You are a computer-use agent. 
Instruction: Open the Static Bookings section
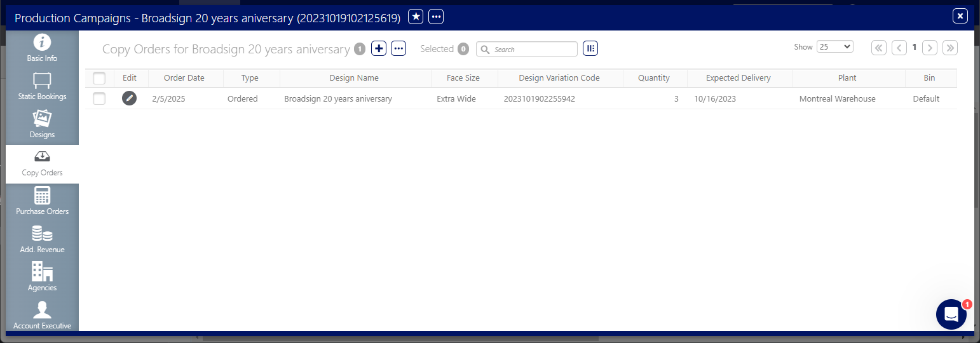pyautogui.click(x=42, y=87)
